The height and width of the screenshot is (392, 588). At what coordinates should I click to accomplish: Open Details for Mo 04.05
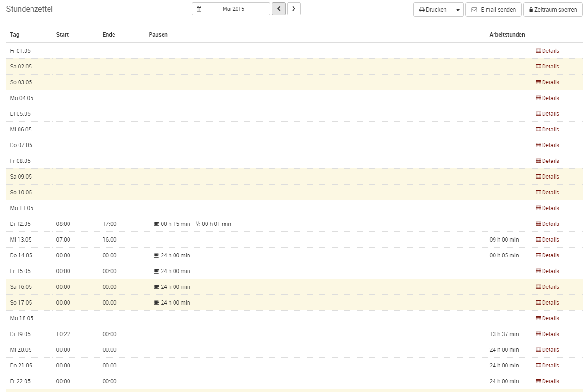[x=548, y=98]
